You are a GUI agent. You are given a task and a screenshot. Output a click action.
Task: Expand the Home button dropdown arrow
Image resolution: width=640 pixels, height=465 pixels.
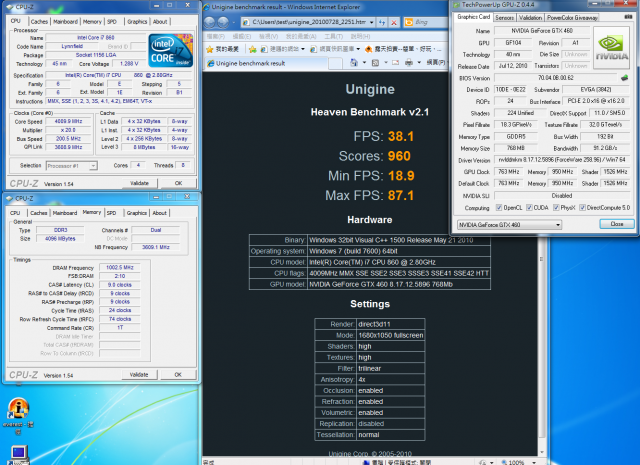click(364, 62)
